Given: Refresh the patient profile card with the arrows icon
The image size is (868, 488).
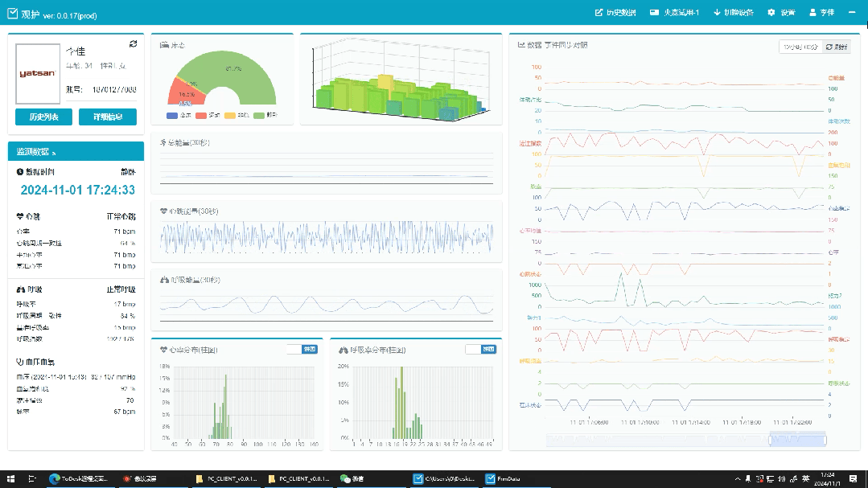Looking at the screenshot, I should tap(133, 43).
